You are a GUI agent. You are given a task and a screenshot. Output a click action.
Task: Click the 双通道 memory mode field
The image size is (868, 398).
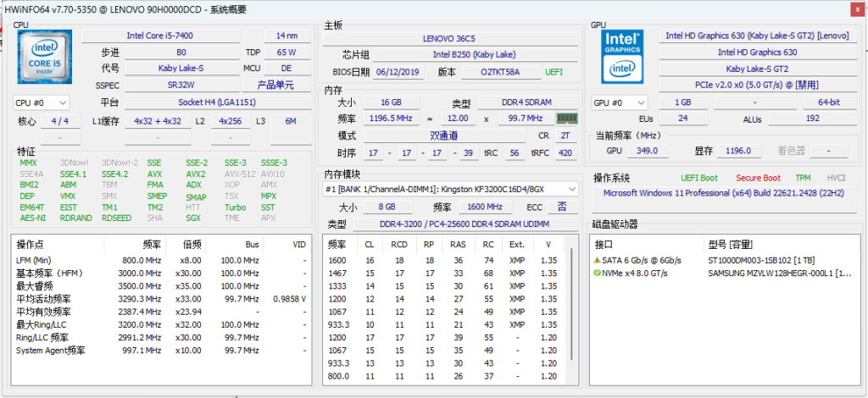pos(444,136)
